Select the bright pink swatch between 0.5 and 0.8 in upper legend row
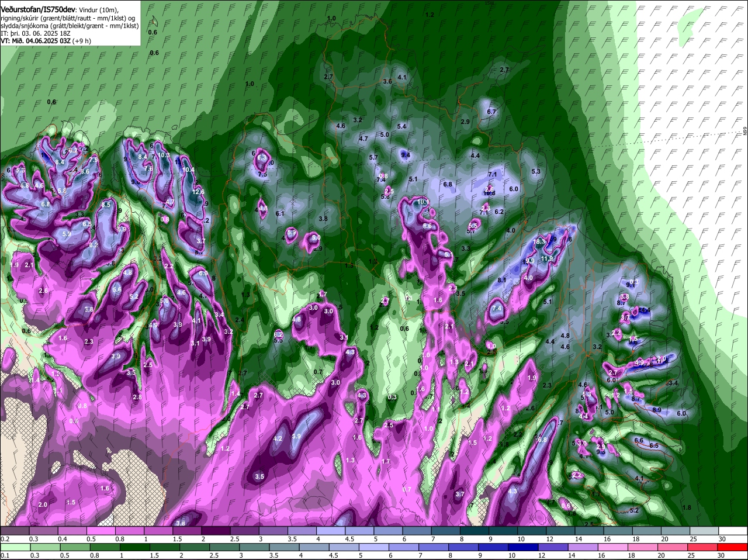The width and height of the screenshot is (748, 560). coord(101,531)
